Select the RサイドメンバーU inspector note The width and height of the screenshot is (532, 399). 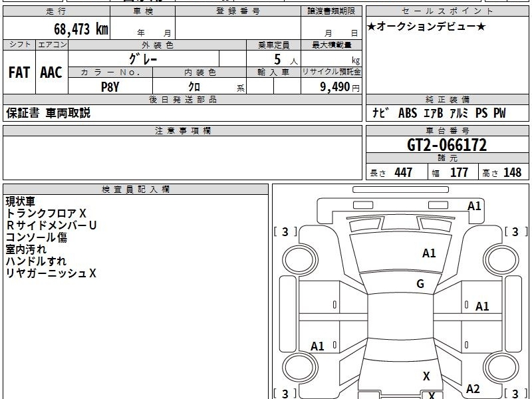tap(51, 225)
